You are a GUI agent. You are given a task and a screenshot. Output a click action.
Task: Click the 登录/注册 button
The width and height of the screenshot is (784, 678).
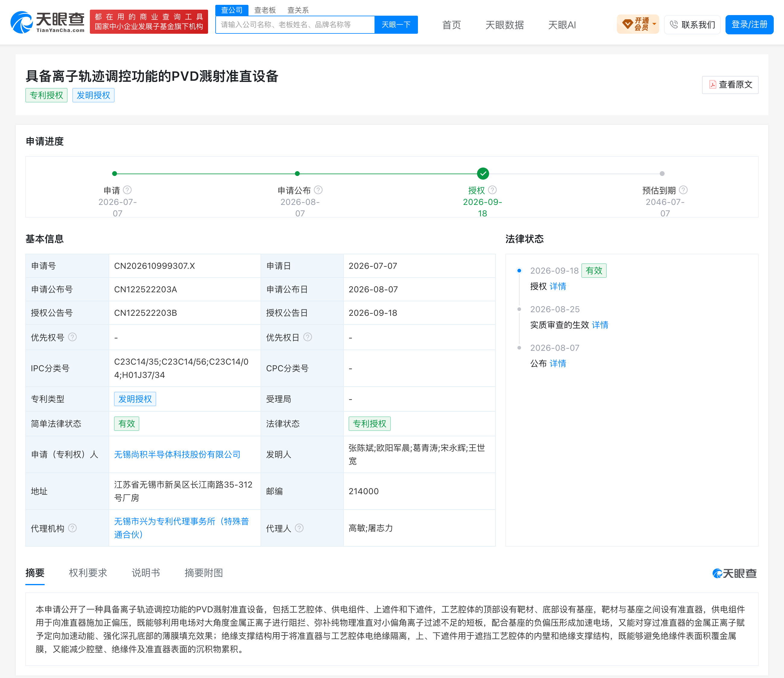pos(749,25)
